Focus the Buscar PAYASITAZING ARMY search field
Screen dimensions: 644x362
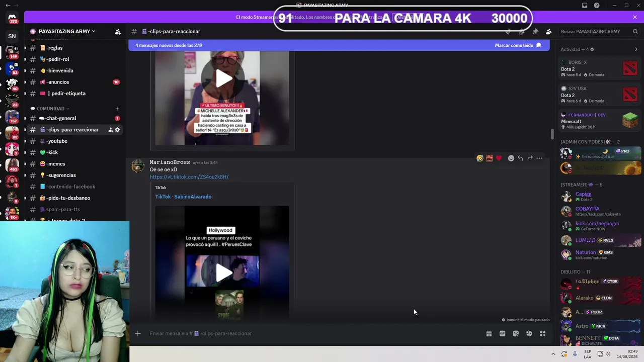click(599, 32)
